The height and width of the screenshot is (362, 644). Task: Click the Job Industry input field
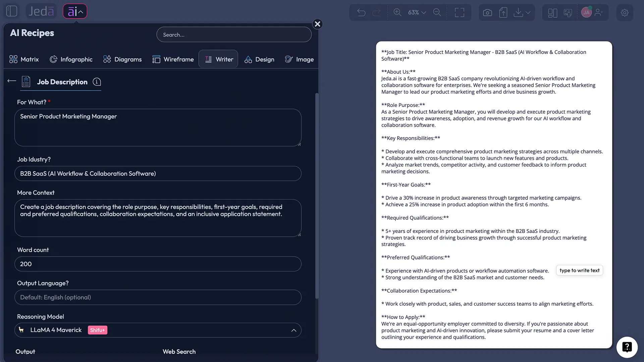coord(158,174)
